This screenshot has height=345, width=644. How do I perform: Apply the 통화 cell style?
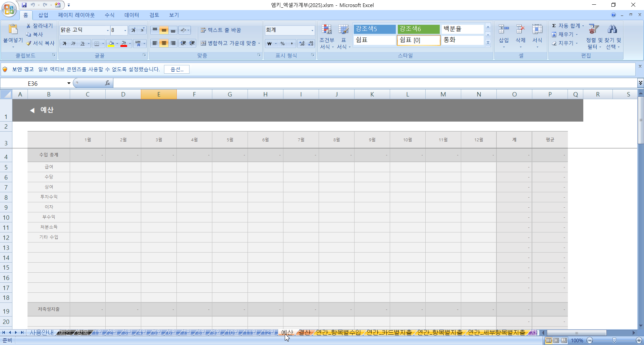[463, 40]
